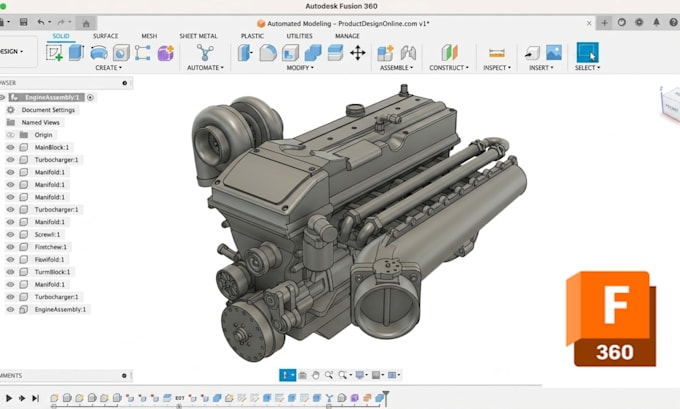
Task: Step the timeline forward one feature
Action: point(22,398)
